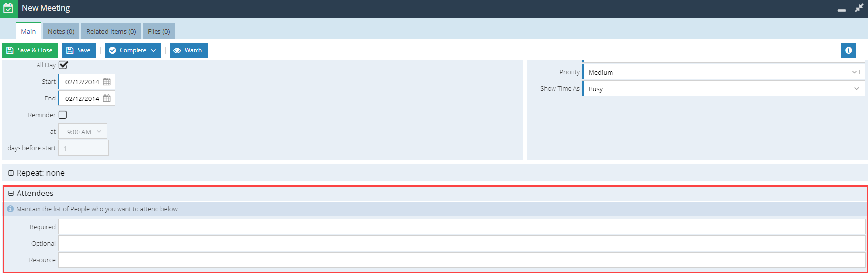Open the reminder time 9:00 AM dropdown

click(x=82, y=132)
